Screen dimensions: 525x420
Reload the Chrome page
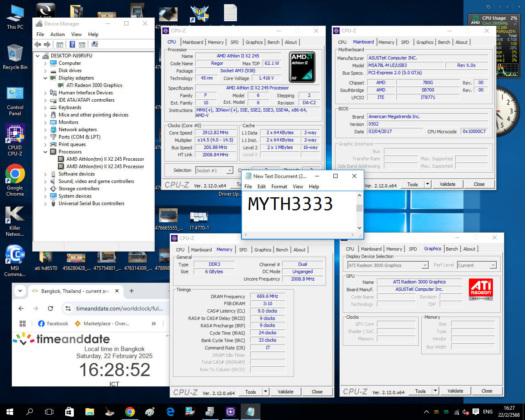click(x=50, y=308)
